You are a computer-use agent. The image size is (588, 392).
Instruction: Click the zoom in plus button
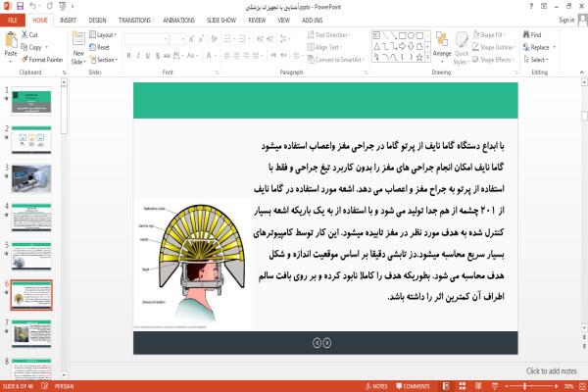[556, 386]
